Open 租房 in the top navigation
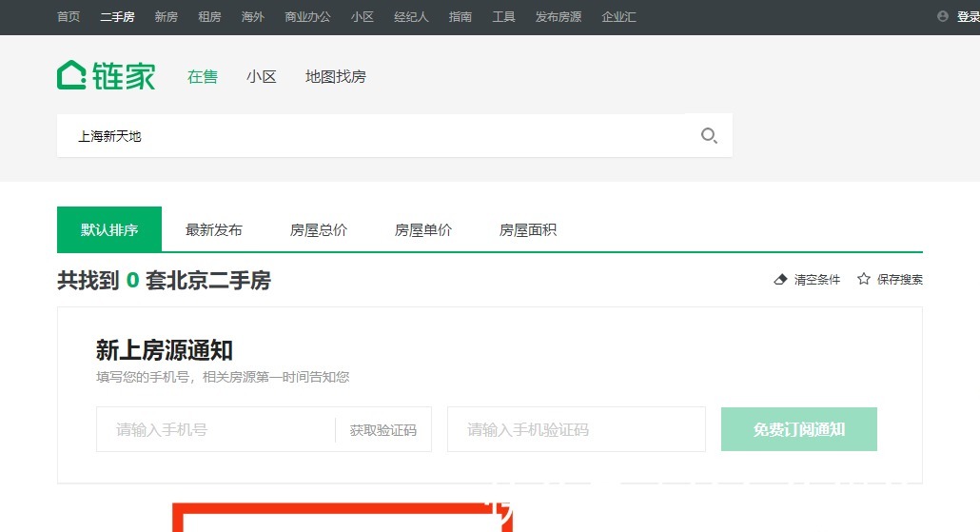 tap(209, 17)
